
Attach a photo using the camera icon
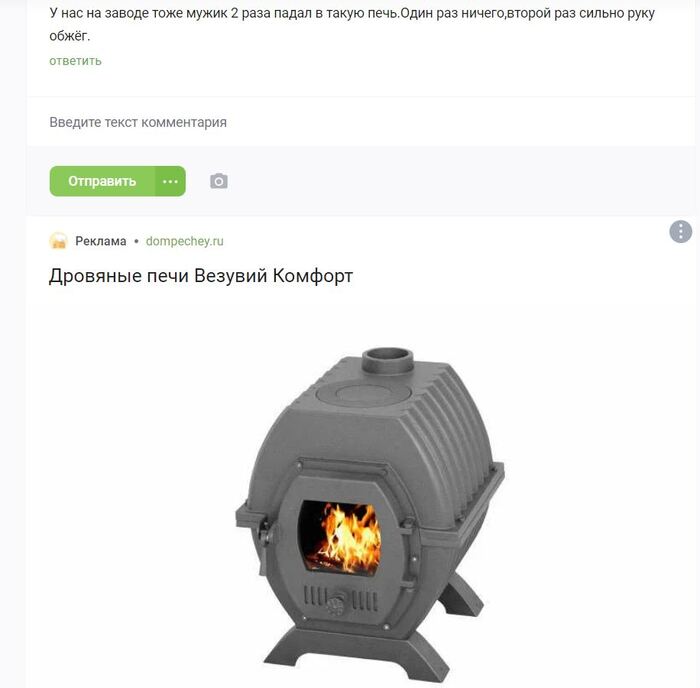[219, 181]
